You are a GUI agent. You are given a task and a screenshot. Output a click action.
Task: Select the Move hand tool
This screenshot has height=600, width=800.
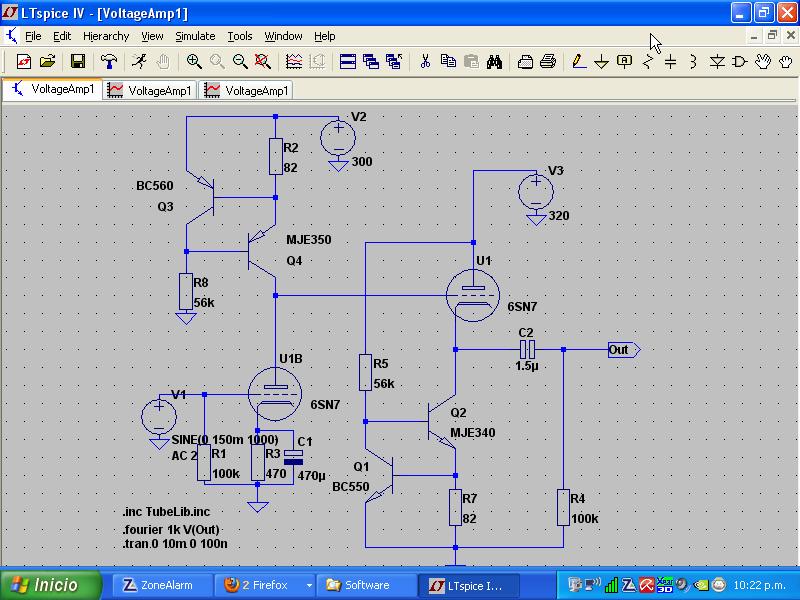[x=763, y=62]
